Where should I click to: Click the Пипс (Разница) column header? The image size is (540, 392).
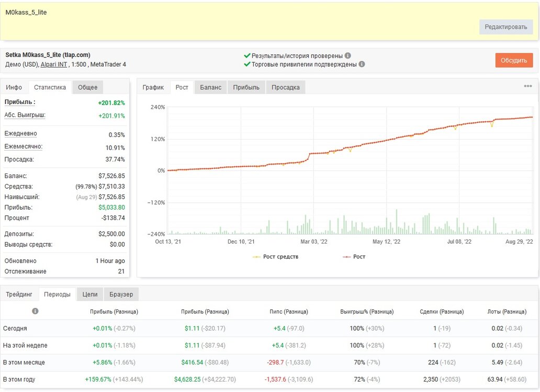pyautogui.click(x=289, y=312)
